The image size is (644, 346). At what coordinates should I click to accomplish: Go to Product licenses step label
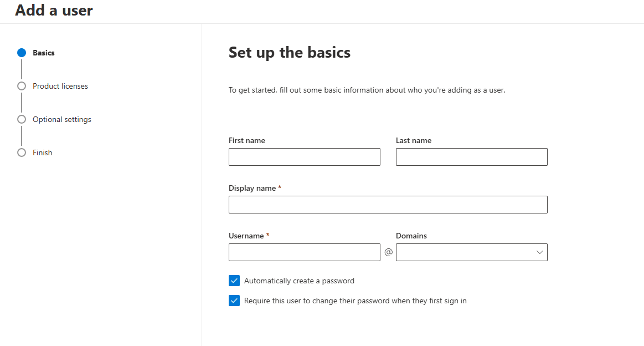coord(60,86)
